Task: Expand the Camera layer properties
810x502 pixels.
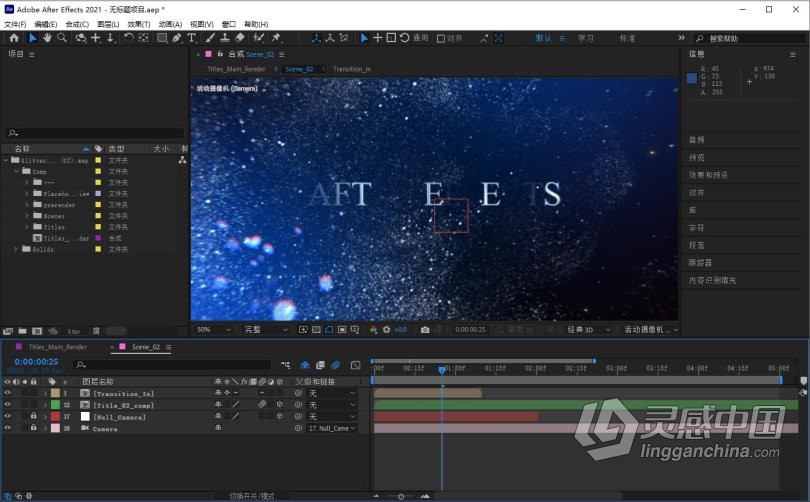Action: pyautogui.click(x=45, y=428)
